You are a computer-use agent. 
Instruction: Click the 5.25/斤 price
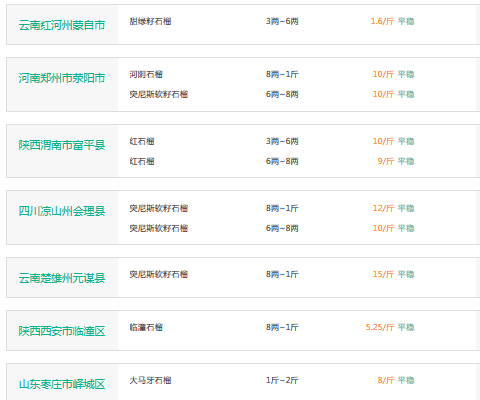380,327
